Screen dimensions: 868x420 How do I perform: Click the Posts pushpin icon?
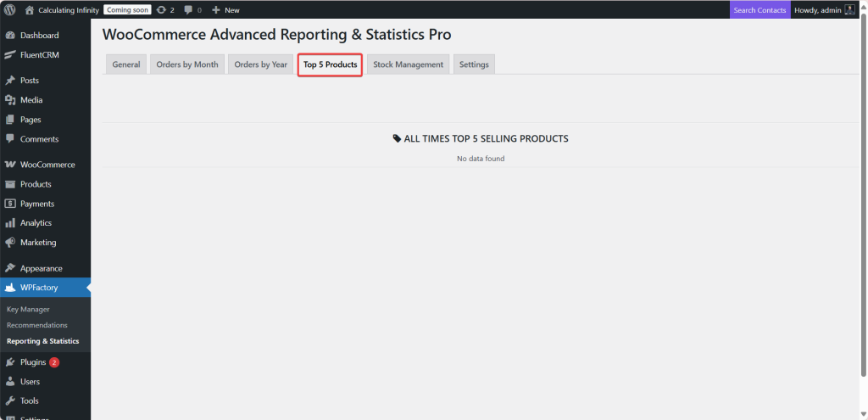[x=10, y=81]
